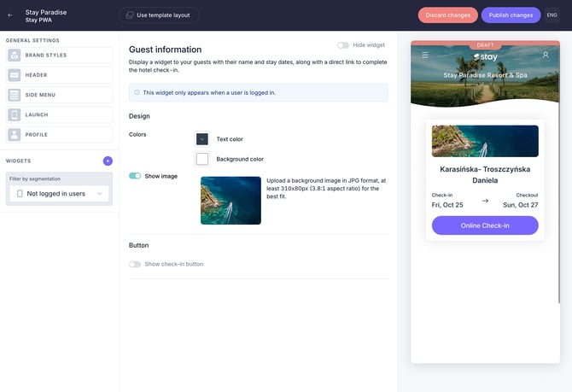Click the Publish changes button
The image size is (572, 392).
click(x=511, y=15)
